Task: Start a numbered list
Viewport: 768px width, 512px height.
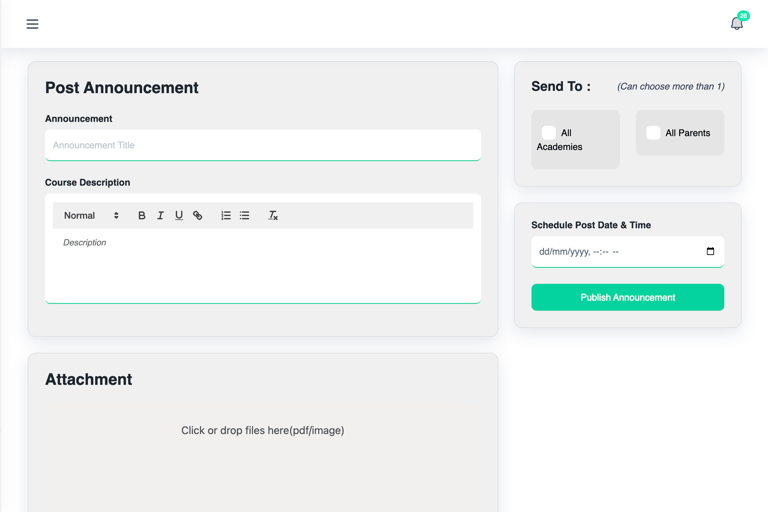Action: 225,216
